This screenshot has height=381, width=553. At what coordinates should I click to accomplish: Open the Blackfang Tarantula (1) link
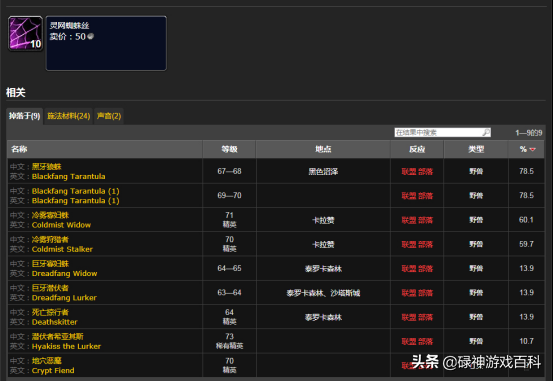tap(75, 200)
